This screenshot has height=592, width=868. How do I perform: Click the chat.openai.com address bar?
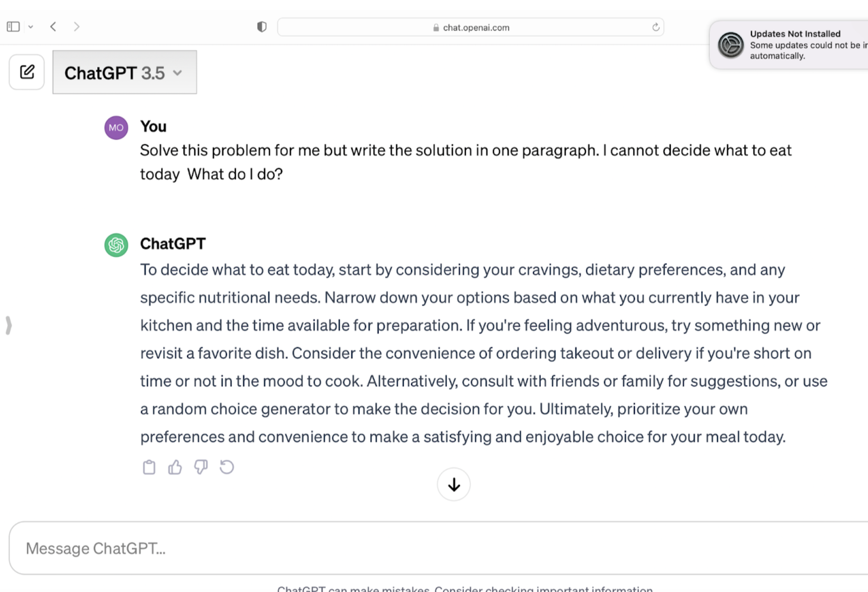point(471,27)
